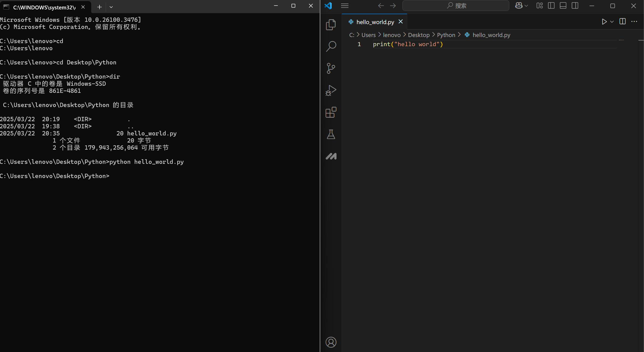This screenshot has height=352, width=644.
Task: Open the Copilot dropdown in title bar
Action: click(x=526, y=6)
